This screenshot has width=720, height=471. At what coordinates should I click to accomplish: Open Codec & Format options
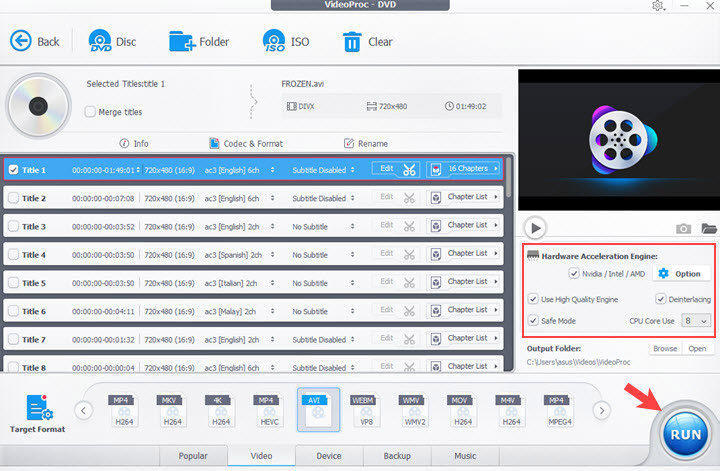246,143
